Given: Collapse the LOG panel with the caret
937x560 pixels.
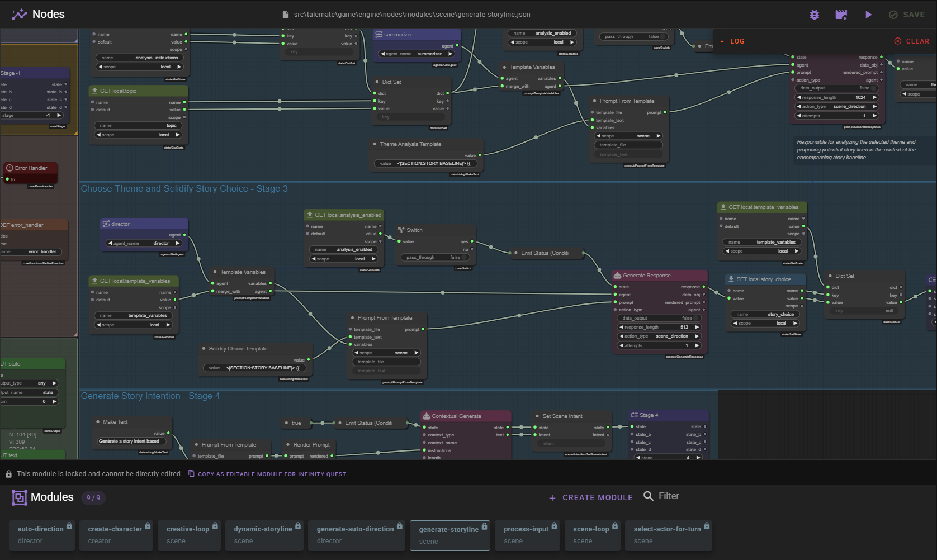Looking at the screenshot, I should (722, 41).
